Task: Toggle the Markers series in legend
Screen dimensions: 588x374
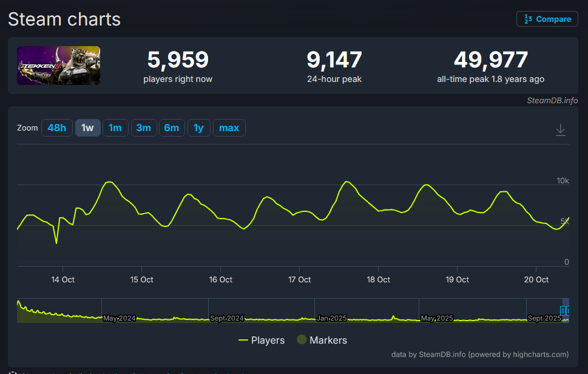Action: 322,340
